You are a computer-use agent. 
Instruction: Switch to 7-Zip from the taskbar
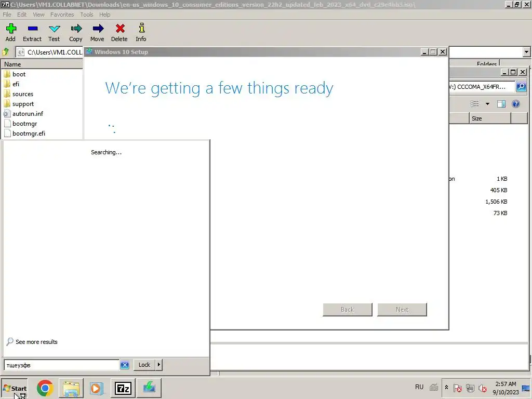123,388
